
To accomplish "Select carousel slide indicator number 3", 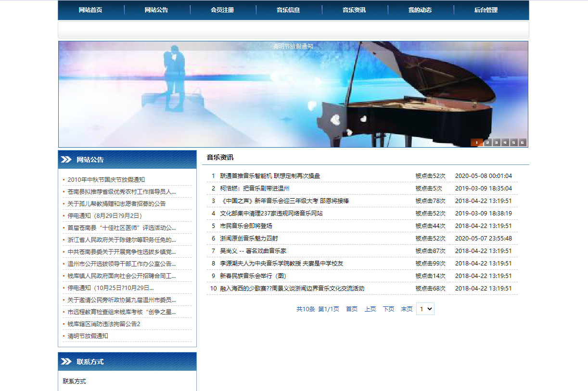I will tap(496, 143).
